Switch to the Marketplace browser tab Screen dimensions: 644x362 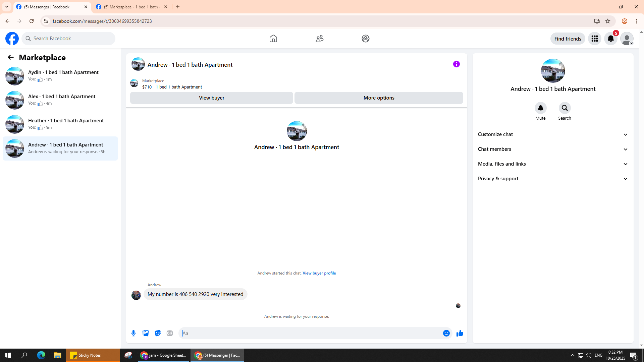click(x=131, y=7)
